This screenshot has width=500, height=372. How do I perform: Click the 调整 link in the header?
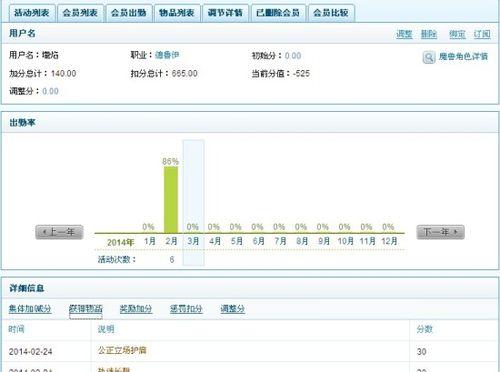[404, 34]
